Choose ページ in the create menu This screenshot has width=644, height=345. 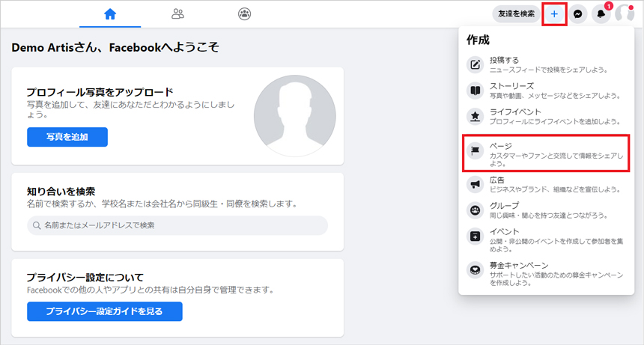pos(546,153)
